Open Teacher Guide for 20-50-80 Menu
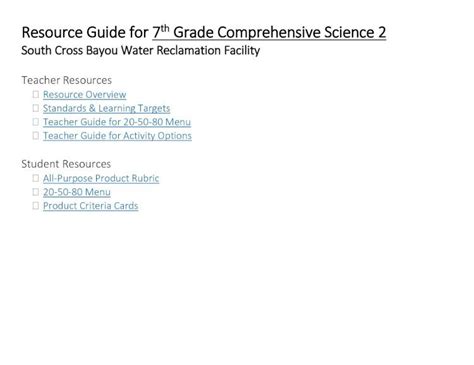The height and width of the screenshot is (365, 474). 117,122
